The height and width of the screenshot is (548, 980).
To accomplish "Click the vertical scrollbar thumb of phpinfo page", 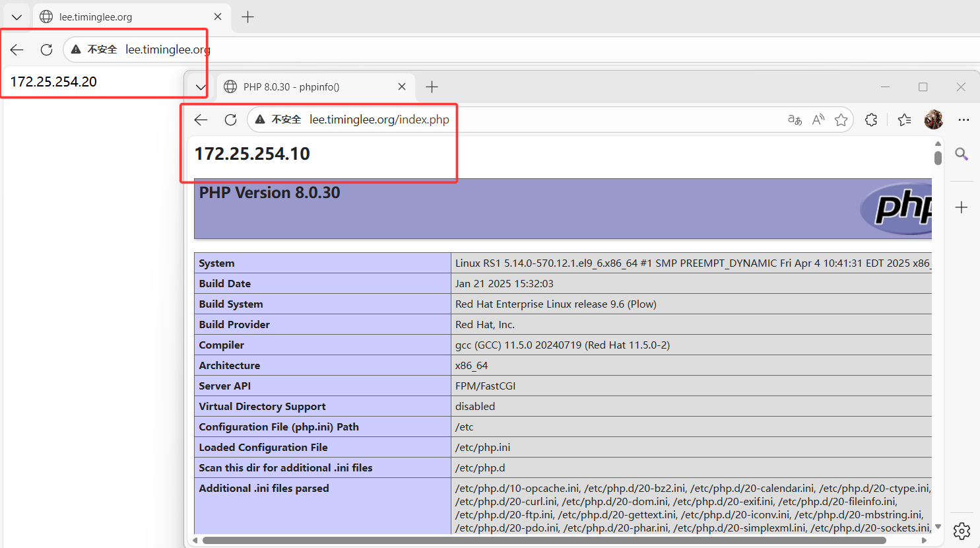I will coord(938,158).
